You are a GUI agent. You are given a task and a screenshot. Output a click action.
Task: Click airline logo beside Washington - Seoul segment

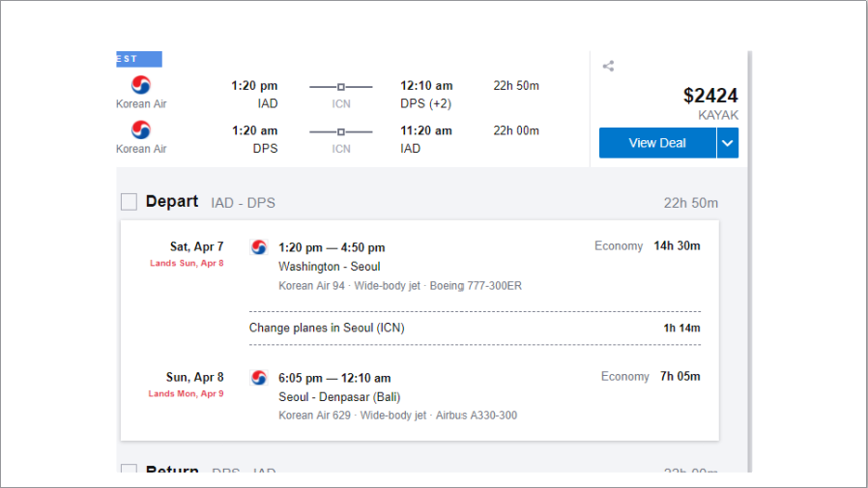[x=259, y=247]
